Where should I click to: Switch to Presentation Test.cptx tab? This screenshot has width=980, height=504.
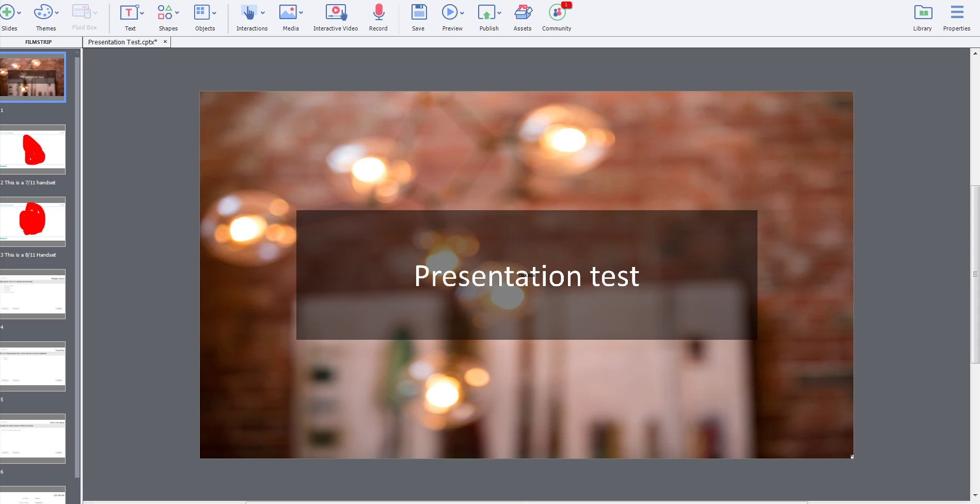coord(123,42)
